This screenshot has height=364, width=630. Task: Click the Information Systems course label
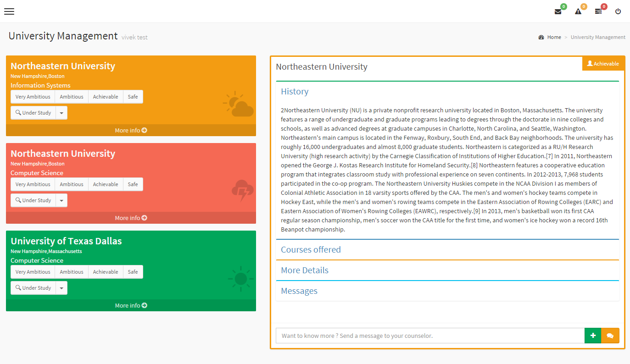[x=40, y=85]
